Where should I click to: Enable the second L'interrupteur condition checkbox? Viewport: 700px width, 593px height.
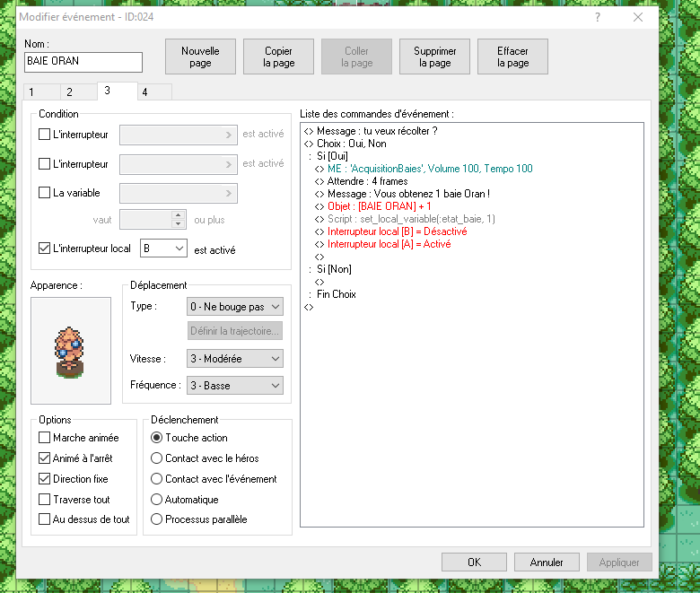click(44, 164)
